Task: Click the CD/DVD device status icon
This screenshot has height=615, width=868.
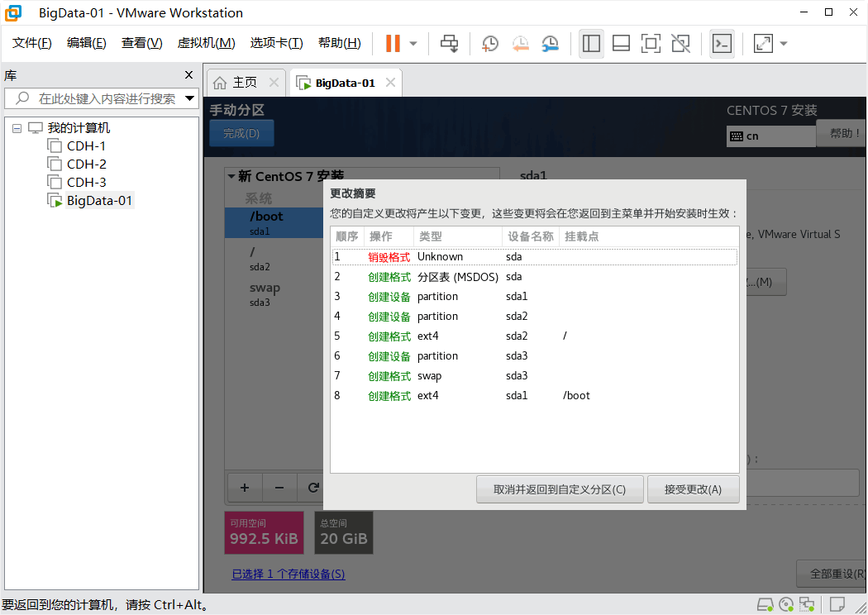Action: (786, 606)
